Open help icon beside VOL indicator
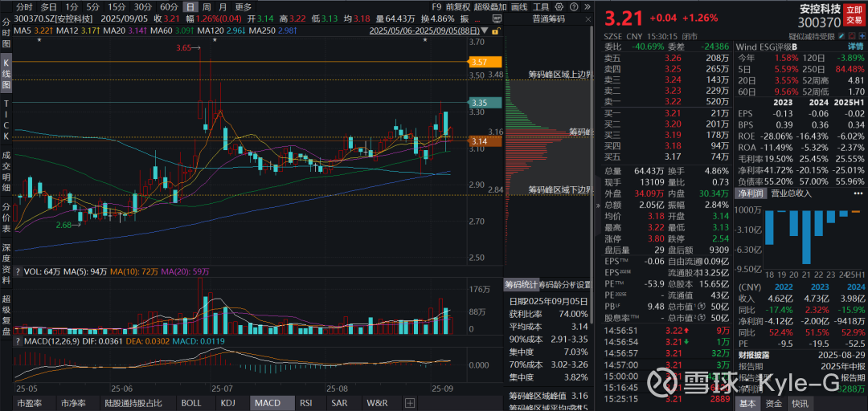Screen dimensions: 868x411 [x=18, y=271]
